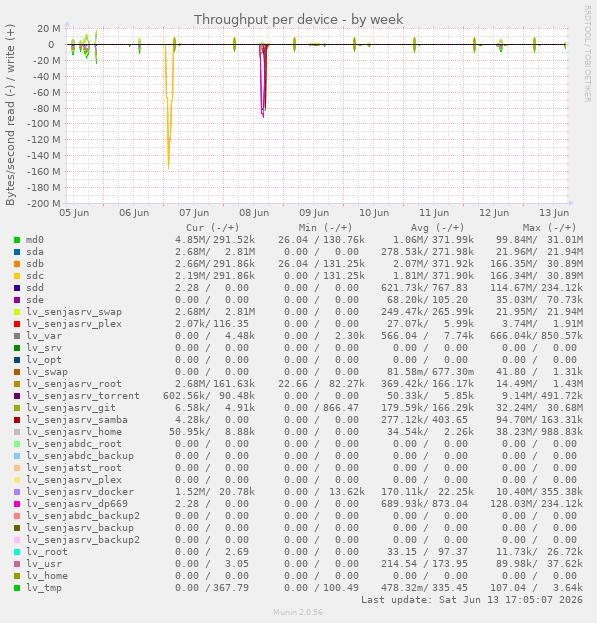
Task: Click the y-axis title Bytes/second read/write
Action: click(10, 114)
